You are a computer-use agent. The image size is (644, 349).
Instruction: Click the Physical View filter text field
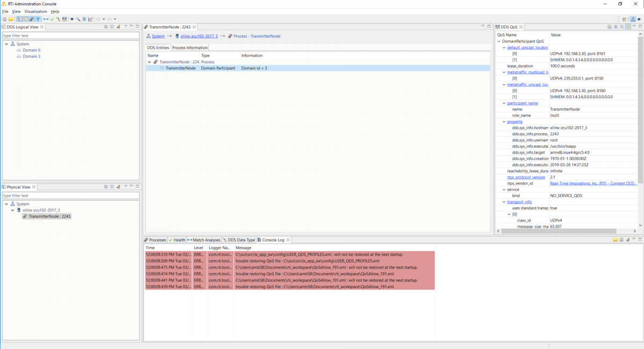click(71, 195)
